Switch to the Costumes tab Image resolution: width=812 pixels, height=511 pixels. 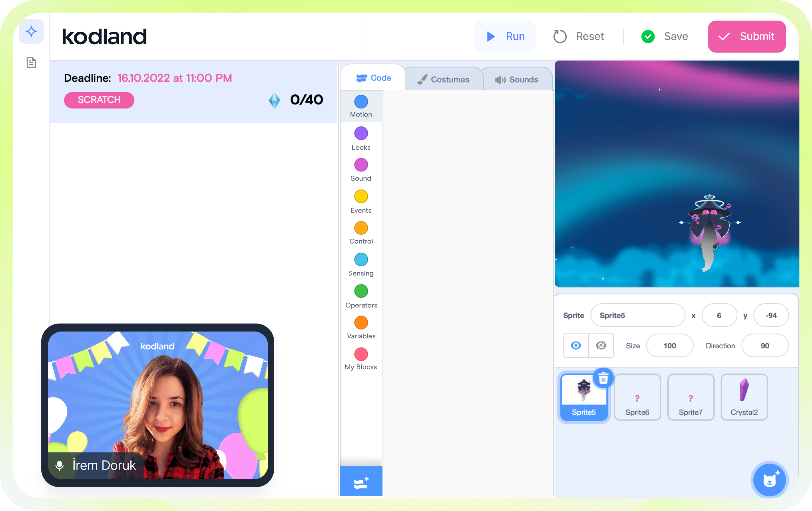[x=443, y=79]
